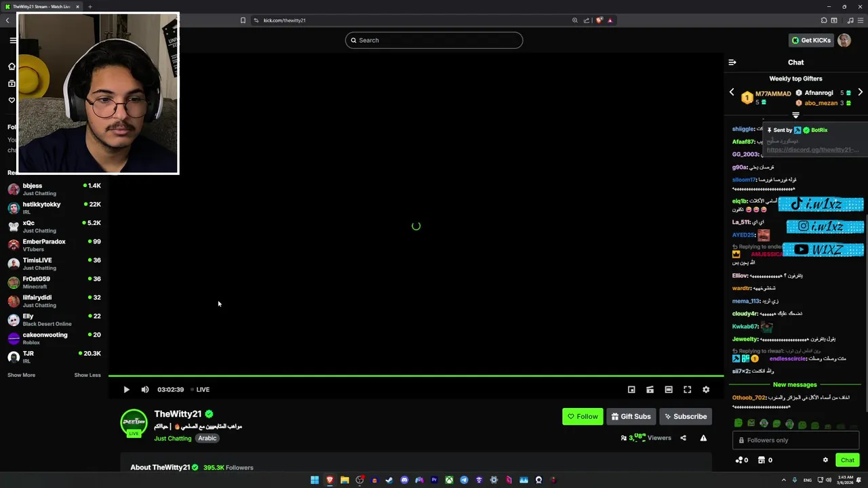Open Discord from taskbar

coord(404,480)
